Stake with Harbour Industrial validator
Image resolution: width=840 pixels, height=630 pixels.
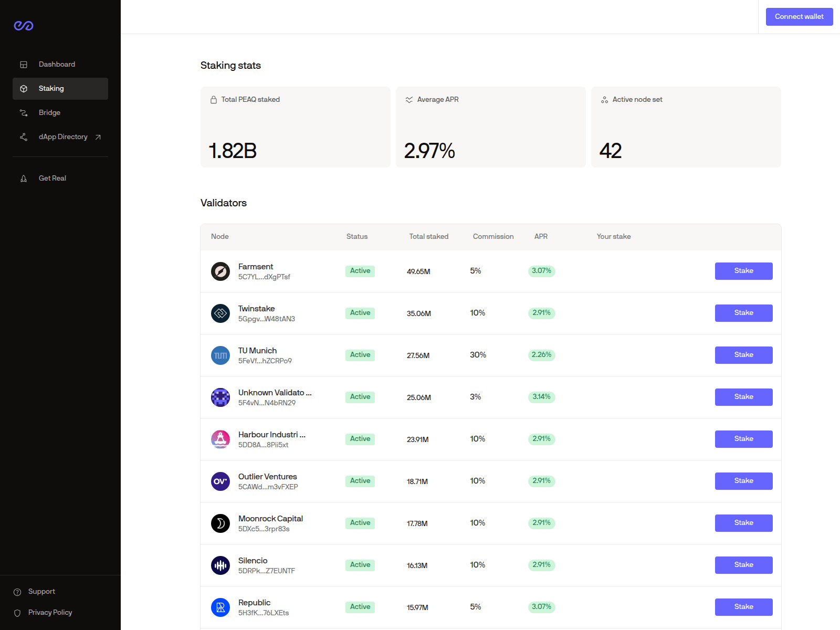pyautogui.click(x=743, y=439)
